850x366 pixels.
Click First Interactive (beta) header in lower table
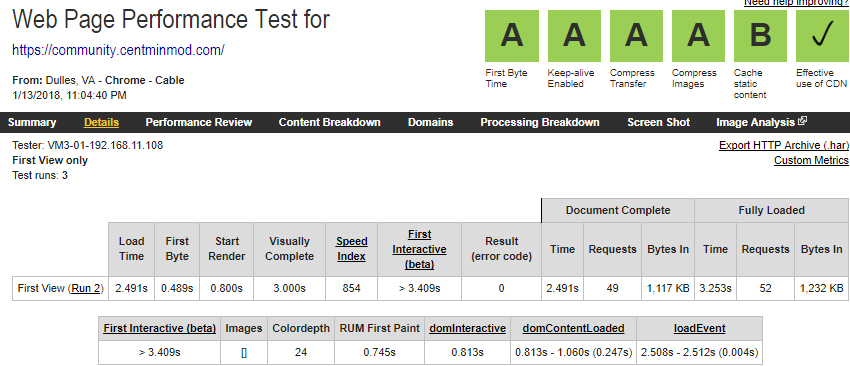(x=159, y=329)
